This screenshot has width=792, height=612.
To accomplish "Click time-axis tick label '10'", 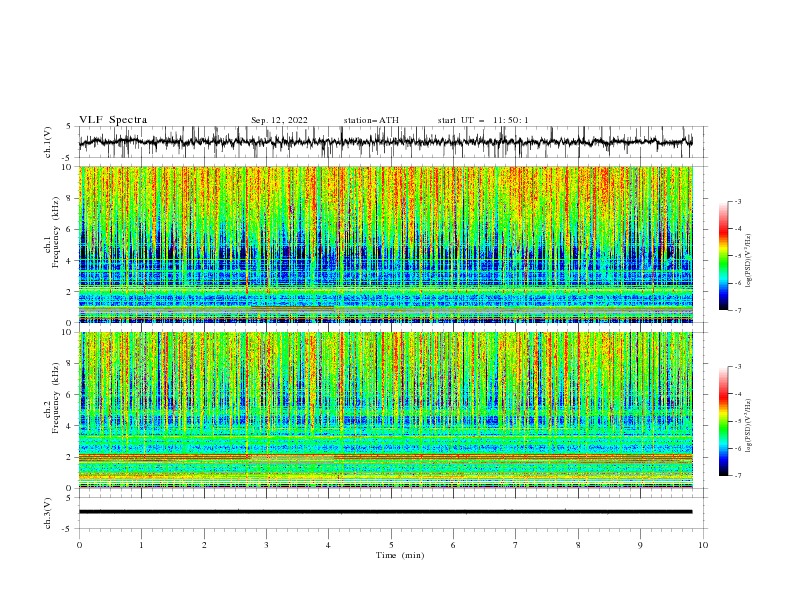I will (x=703, y=545).
